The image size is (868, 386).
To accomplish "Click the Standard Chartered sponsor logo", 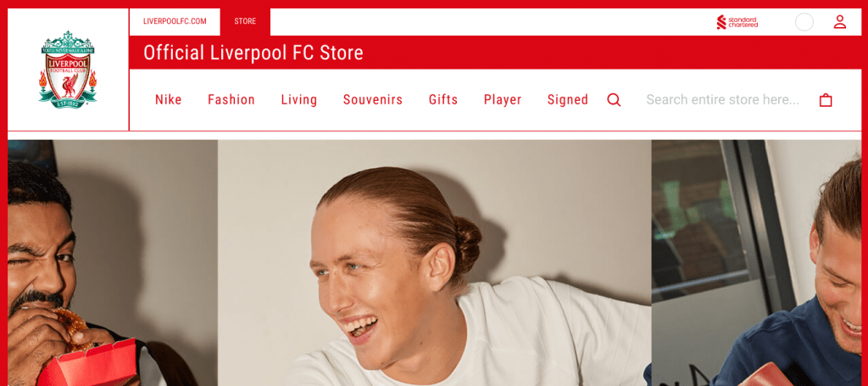I will coord(737,22).
